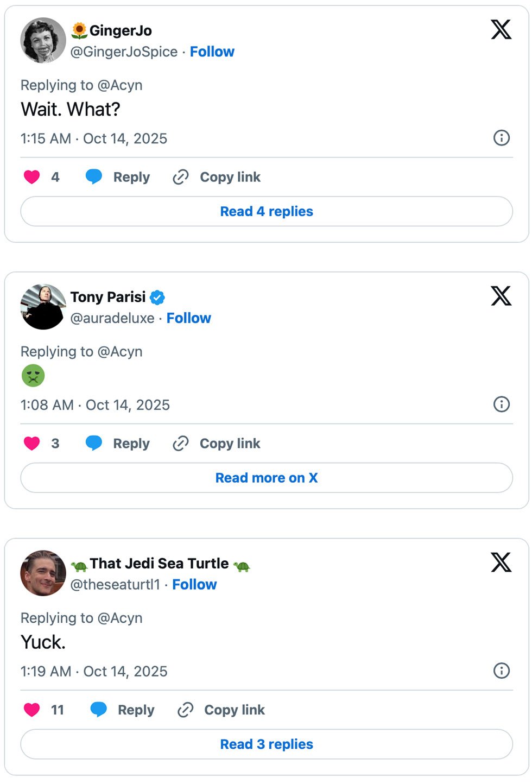Open the 1:08 AM timestamp link

95,405
